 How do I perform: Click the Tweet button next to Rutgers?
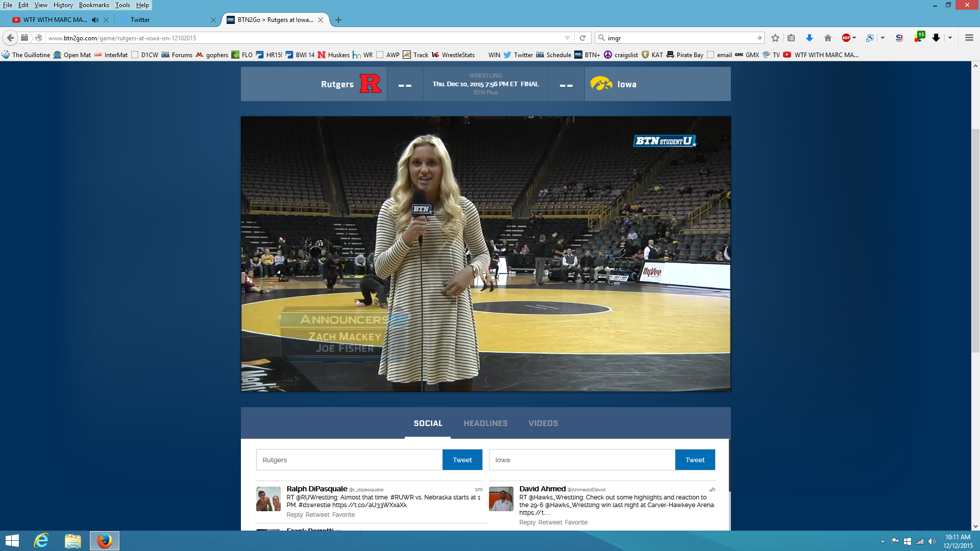[462, 460]
